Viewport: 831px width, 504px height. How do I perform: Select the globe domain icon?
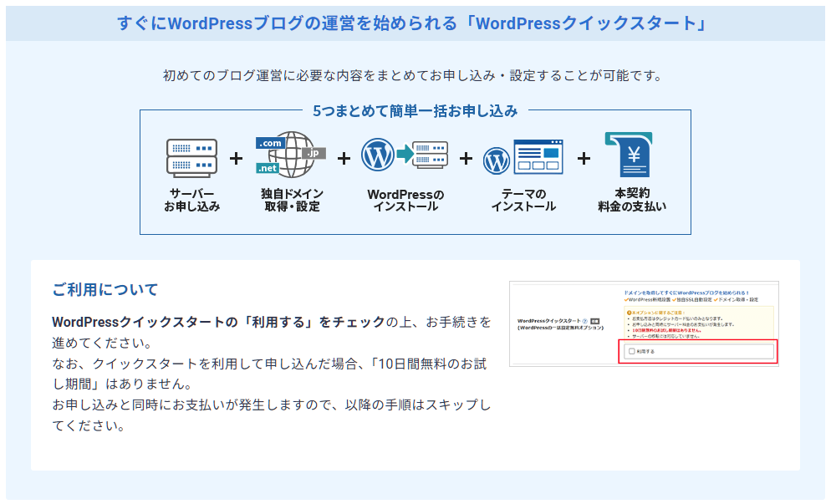pyautogui.click(x=291, y=155)
